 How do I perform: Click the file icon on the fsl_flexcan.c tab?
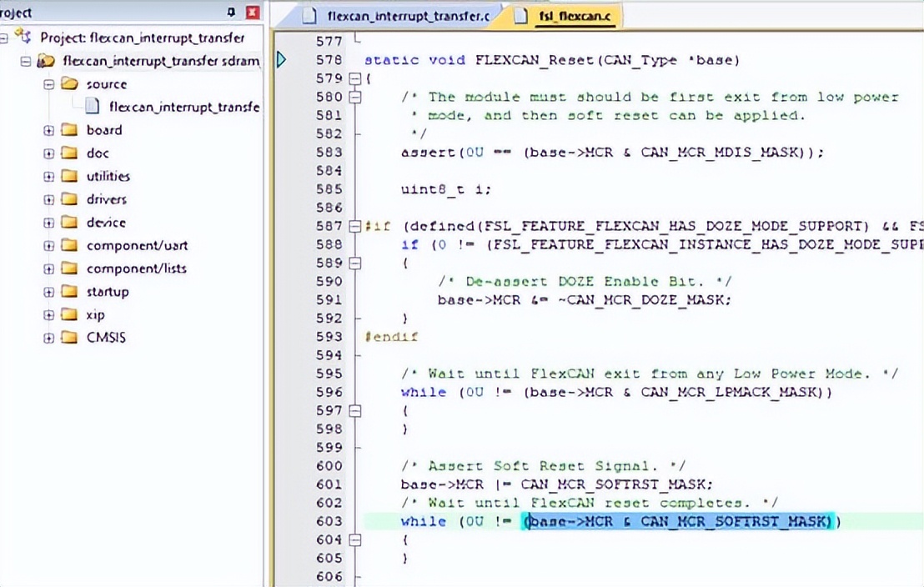pos(520,16)
